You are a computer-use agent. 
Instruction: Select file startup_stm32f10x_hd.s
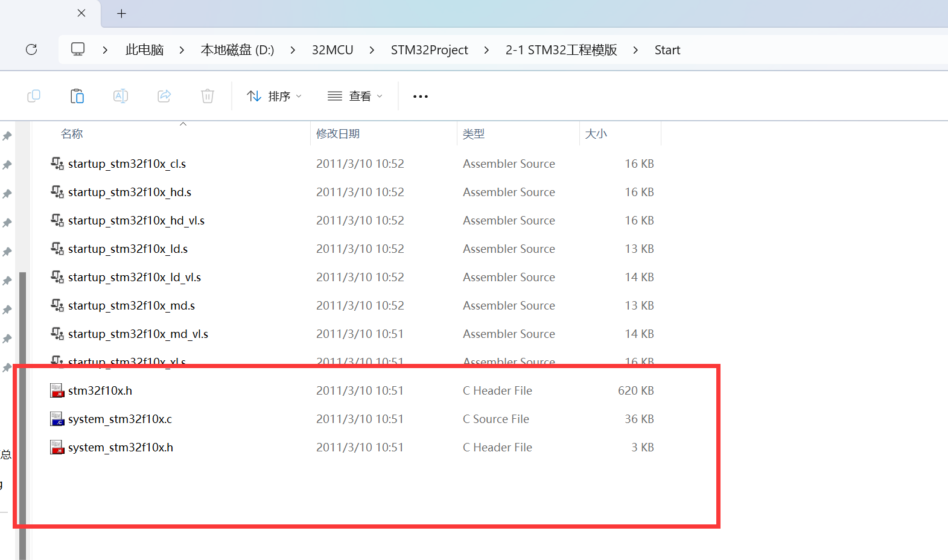[130, 192]
